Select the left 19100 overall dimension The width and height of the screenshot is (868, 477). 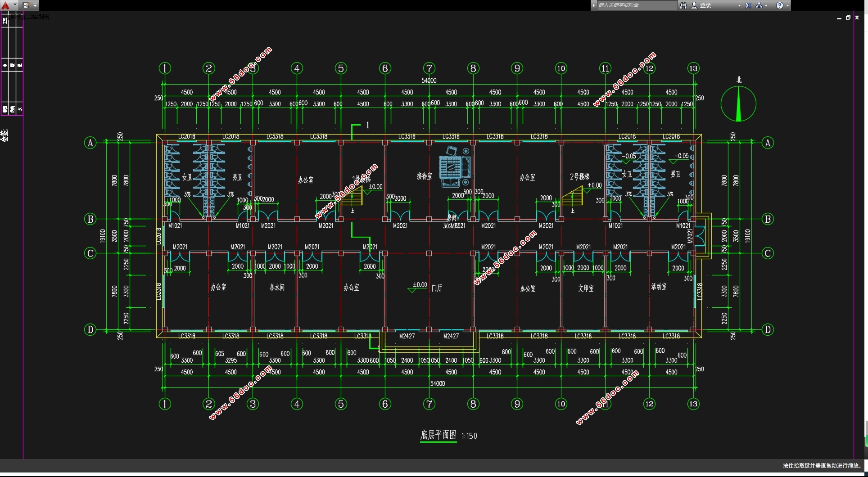(x=103, y=236)
